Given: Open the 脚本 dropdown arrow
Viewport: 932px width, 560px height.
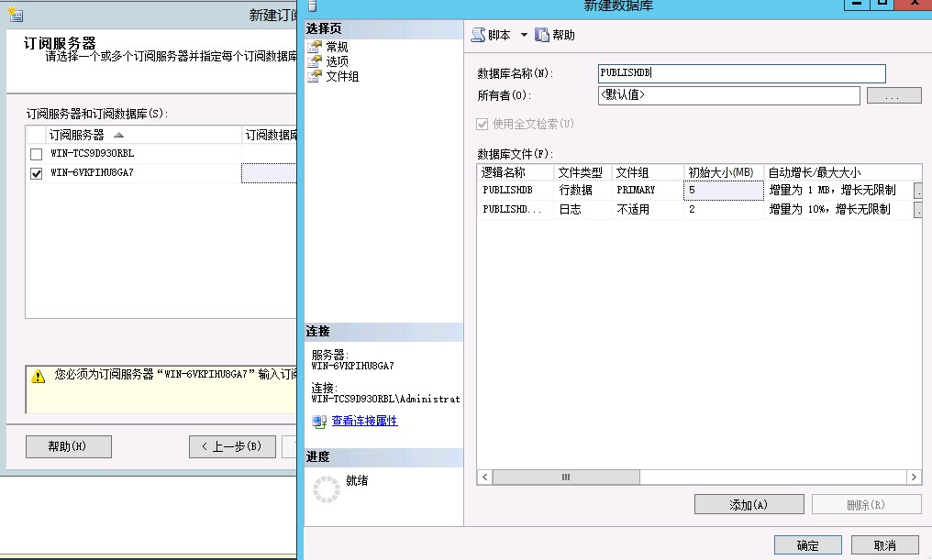Looking at the screenshot, I should click(524, 35).
